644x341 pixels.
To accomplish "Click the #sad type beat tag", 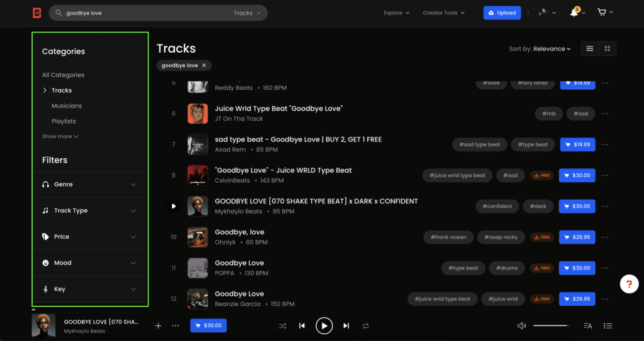I will pyautogui.click(x=480, y=144).
